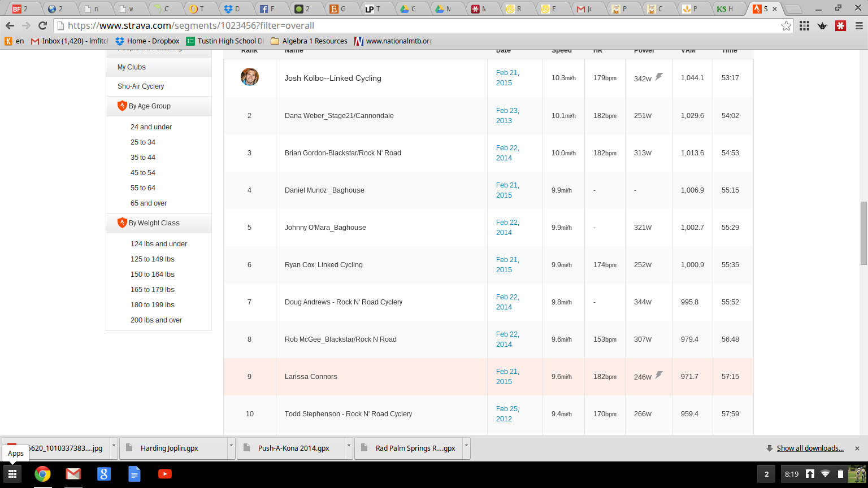The image size is (868, 488).
Task: Switch to the LP browser tab
Action: click(373, 8)
